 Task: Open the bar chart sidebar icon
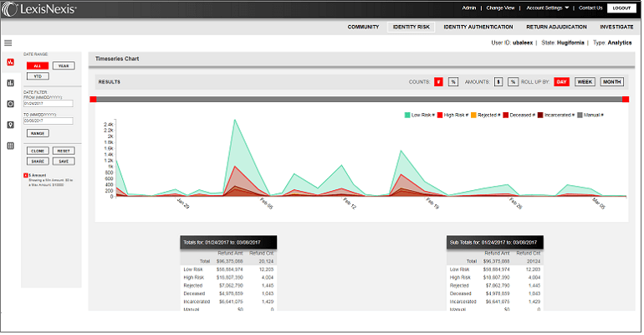click(11, 83)
